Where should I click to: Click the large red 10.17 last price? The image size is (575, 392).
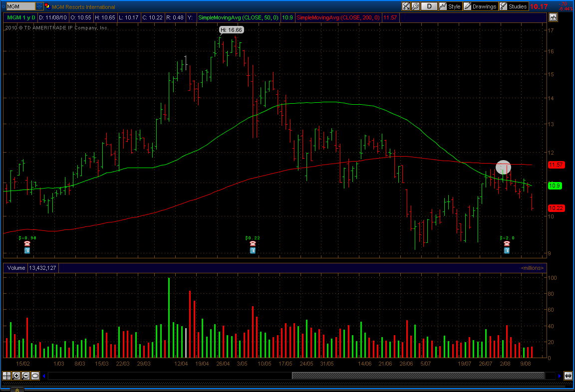539,6
